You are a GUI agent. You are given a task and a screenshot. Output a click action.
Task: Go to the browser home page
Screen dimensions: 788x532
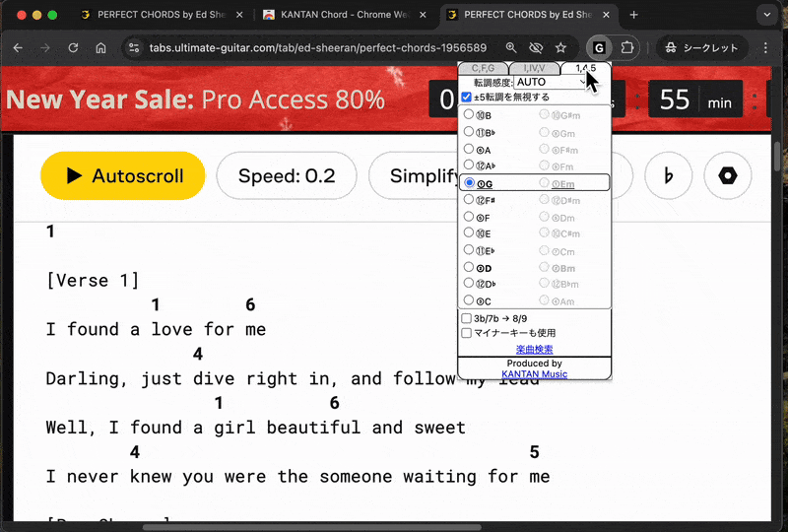pyautogui.click(x=100, y=48)
